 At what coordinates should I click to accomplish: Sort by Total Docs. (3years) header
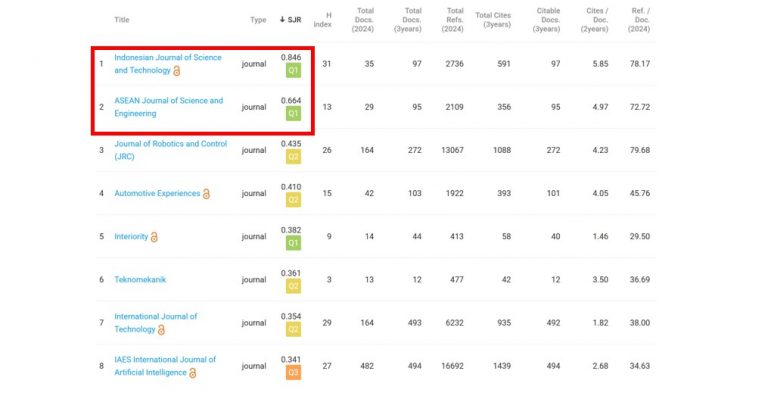tap(408, 20)
